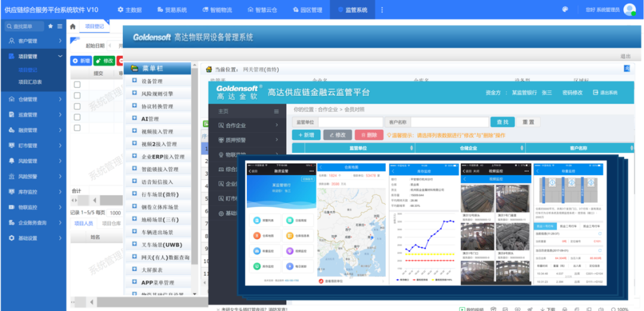Image resolution: width=644 pixels, height=311 pixels.
Task: Tick the third row checkbox in project table
Action: point(77,106)
